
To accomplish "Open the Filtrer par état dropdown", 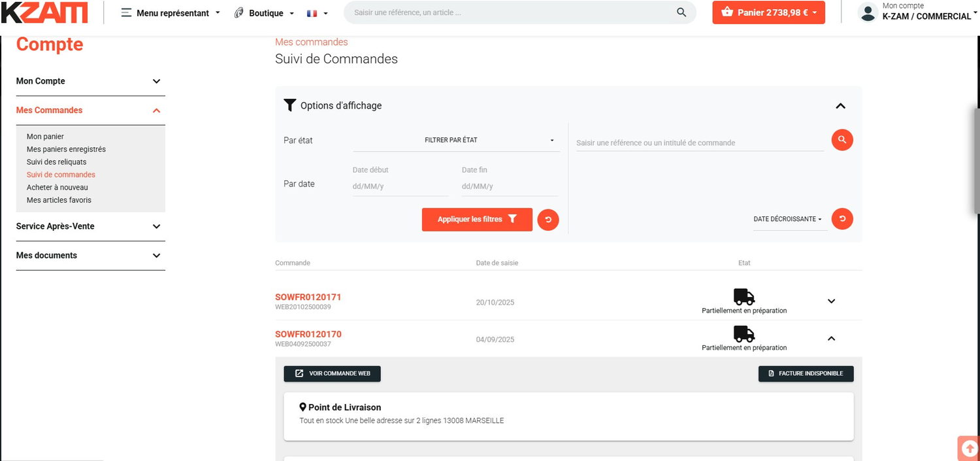I will click(456, 140).
